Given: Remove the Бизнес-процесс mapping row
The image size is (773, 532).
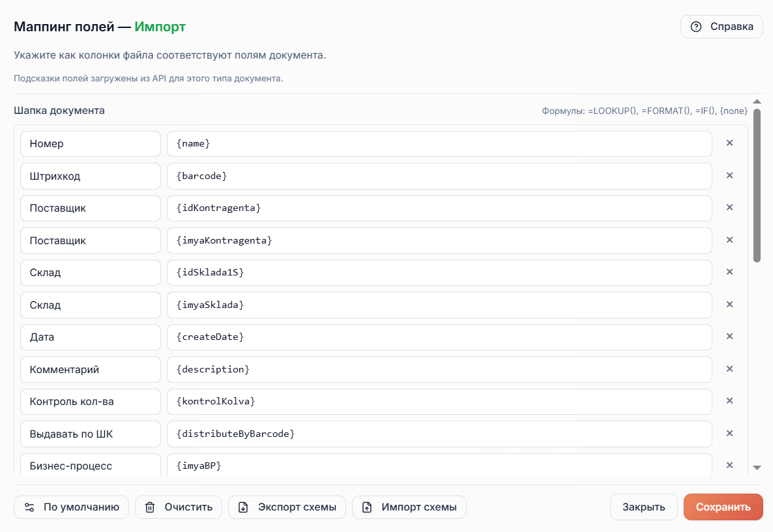Looking at the screenshot, I should point(729,466).
